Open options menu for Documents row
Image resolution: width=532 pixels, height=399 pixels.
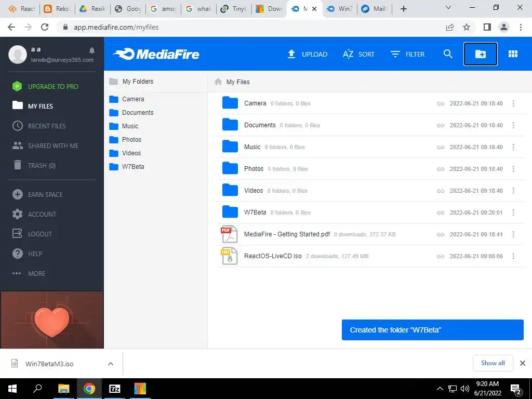pos(513,125)
